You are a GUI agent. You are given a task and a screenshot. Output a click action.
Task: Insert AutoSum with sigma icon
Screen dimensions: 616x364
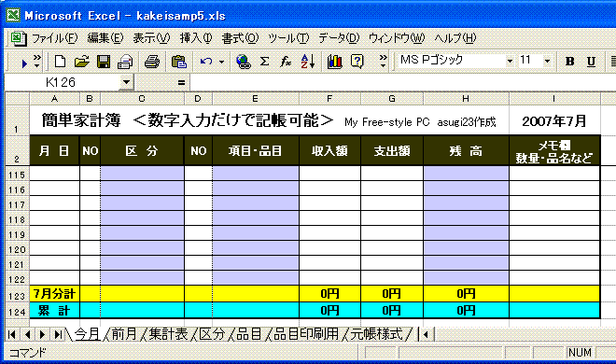pos(265,62)
